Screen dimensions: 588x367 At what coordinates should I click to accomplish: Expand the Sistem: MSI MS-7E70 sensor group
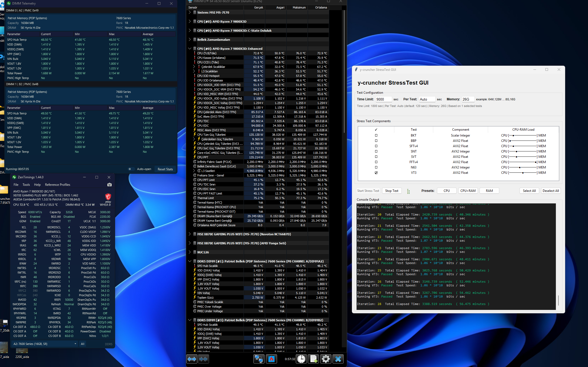coord(190,13)
